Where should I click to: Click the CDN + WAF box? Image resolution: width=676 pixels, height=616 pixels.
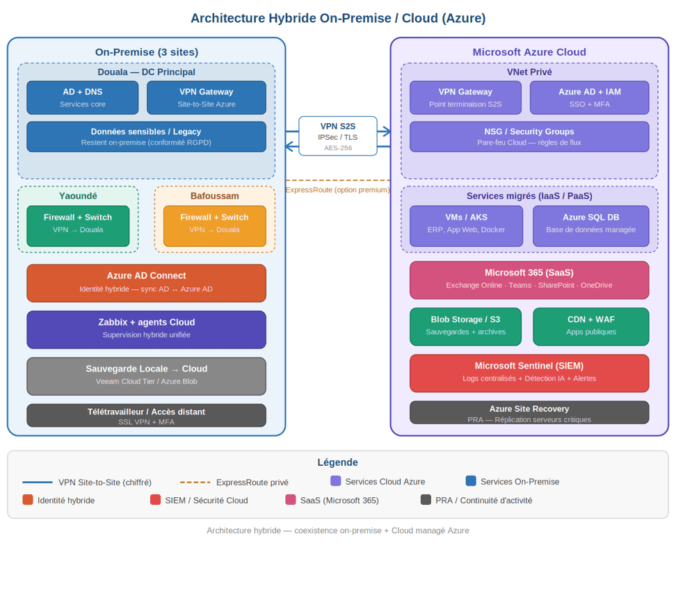click(591, 326)
